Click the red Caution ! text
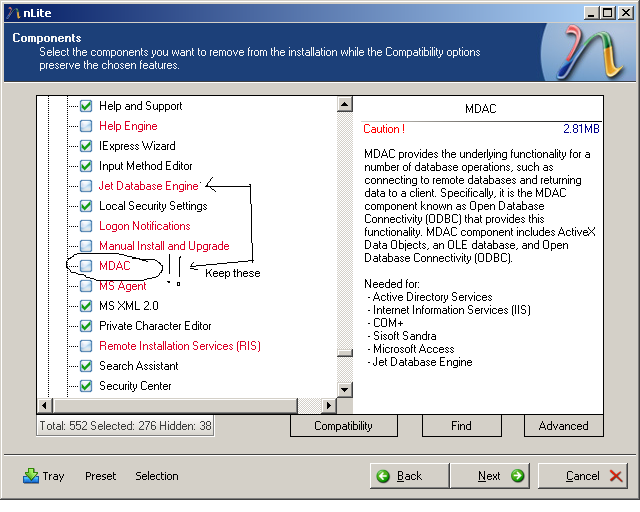Screen dimensions: 640x512 click(x=384, y=129)
